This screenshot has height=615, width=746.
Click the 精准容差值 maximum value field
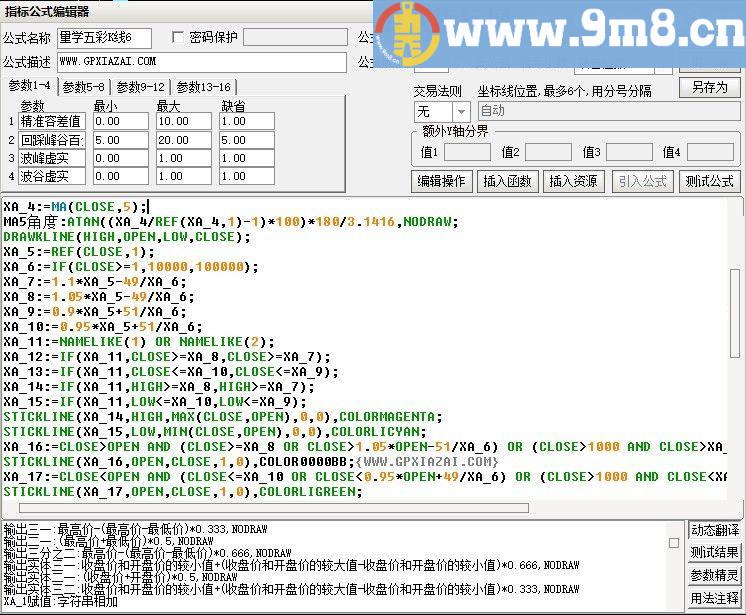pyautogui.click(x=184, y=121)
